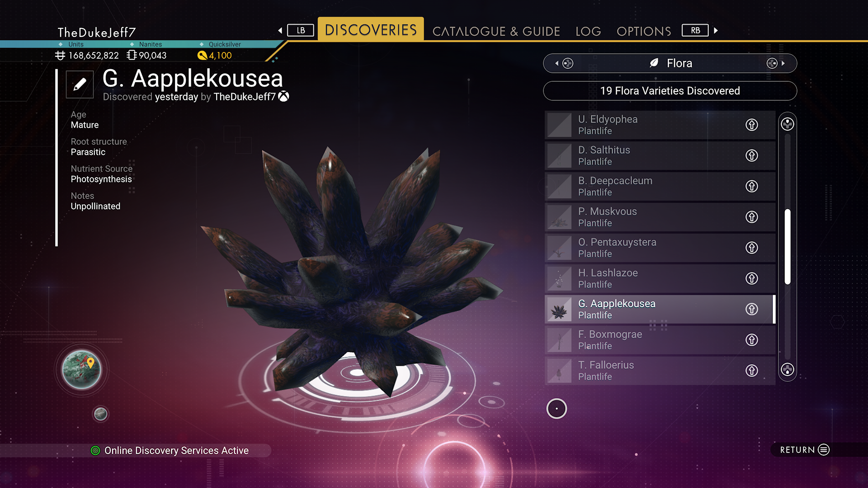Switch to Catalogue & Guide tab
The image size is (868, 488).
(x=496, y=31)
